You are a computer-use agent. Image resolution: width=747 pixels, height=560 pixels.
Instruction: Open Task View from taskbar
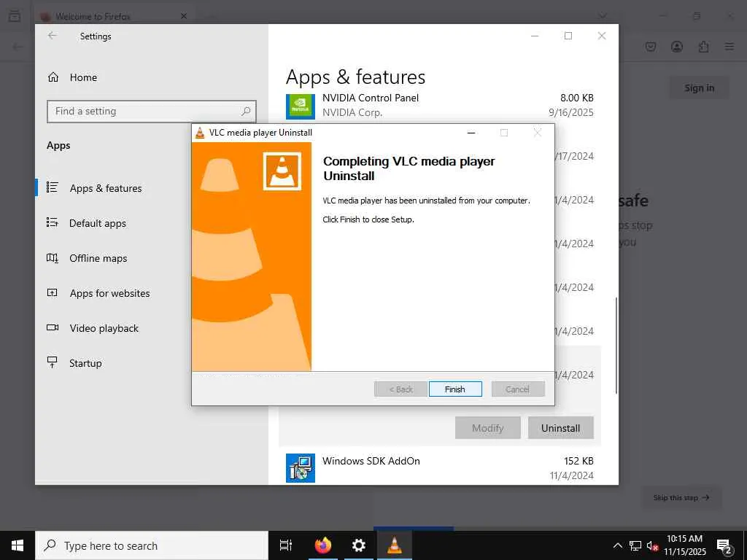(286, 545)
